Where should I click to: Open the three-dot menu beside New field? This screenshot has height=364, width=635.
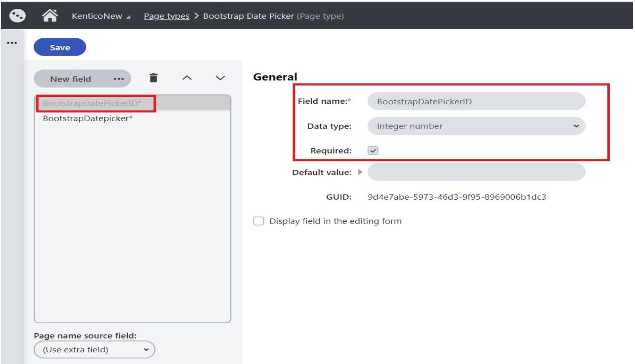[x=118, y=78]
